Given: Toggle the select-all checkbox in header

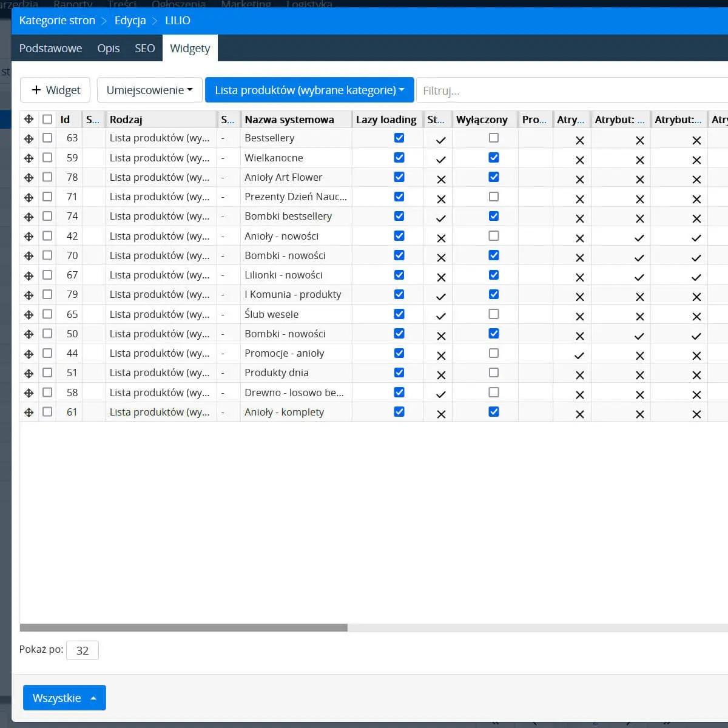Looking at the screenshot, I should pos(47,120).
